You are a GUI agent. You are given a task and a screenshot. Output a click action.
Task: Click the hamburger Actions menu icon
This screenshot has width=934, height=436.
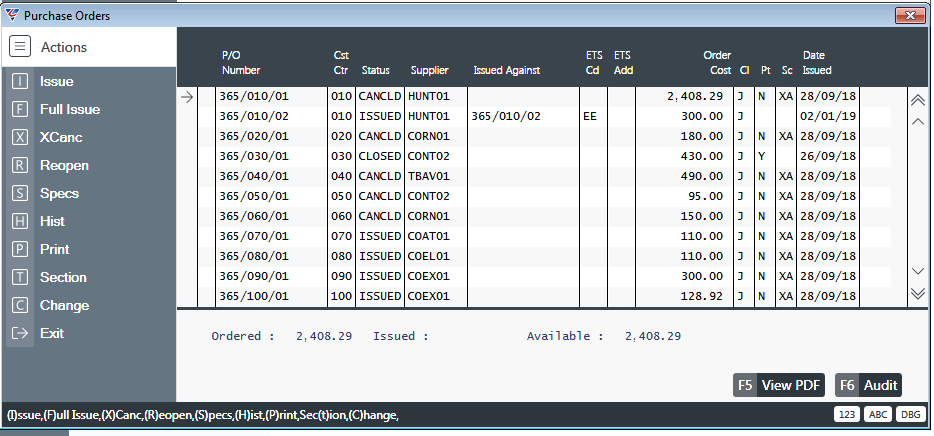(20, 46)
